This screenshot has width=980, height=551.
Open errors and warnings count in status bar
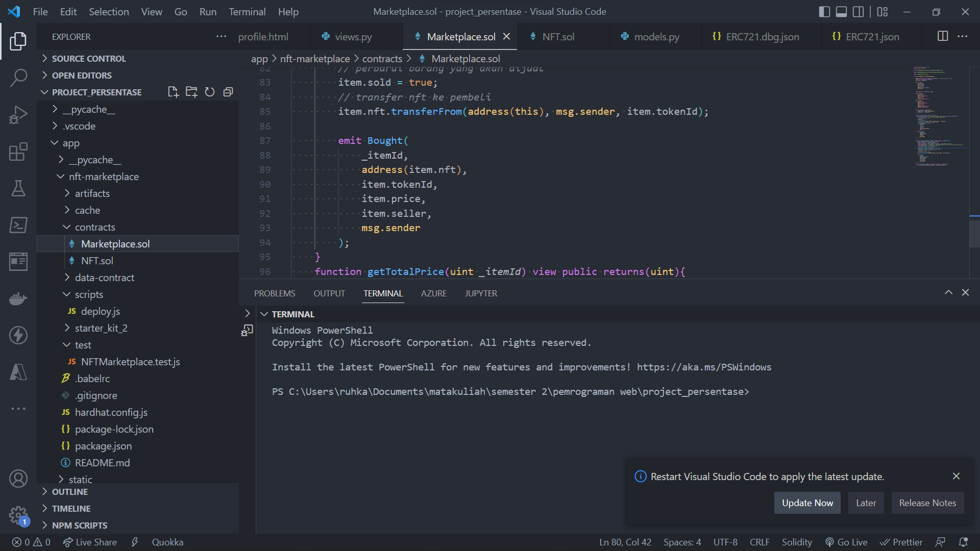pyautogui.click(x=31, y=542)
